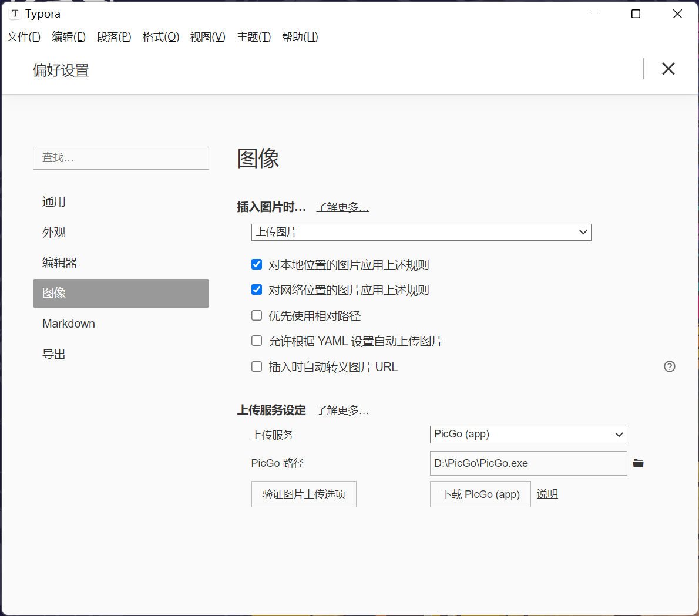Disable 对本地位置的图片应用上述规则
This screenshot has width=699, height=616.
(257, 264)
